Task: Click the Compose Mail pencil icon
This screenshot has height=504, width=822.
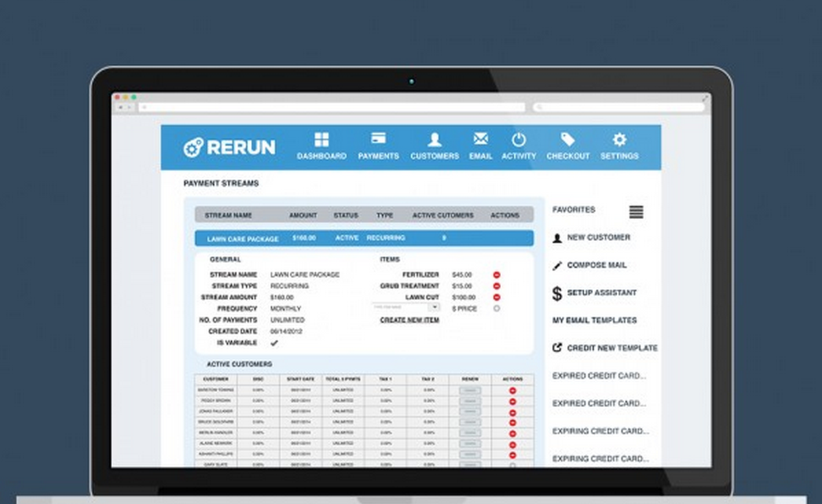Action: (x=557, y=264)
